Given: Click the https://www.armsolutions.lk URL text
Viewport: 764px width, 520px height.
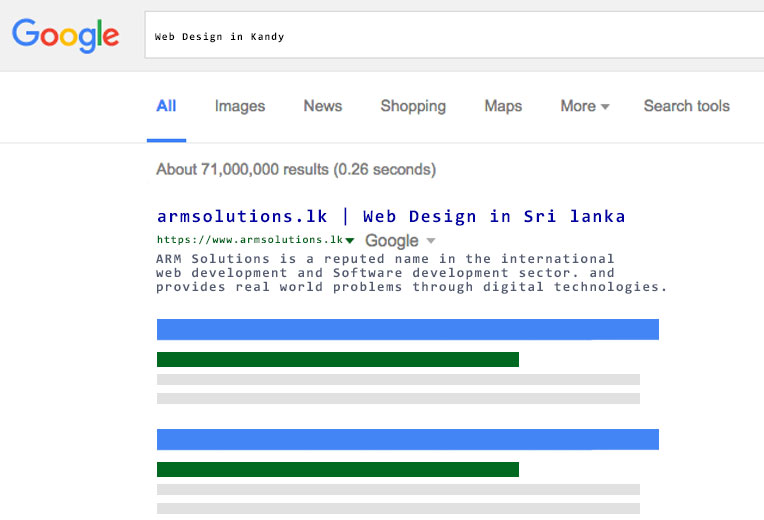Looking at the screenshot, I should (249, 240).
